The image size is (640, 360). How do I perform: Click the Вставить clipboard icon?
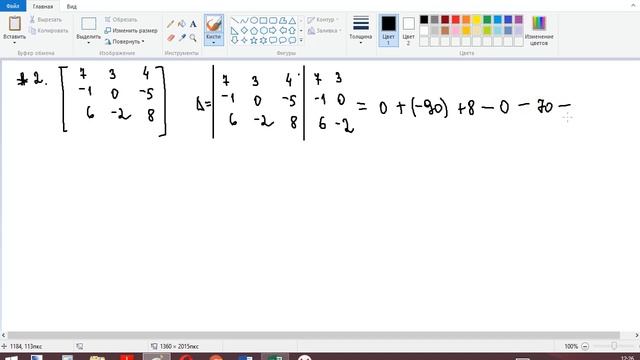(15, 24)
